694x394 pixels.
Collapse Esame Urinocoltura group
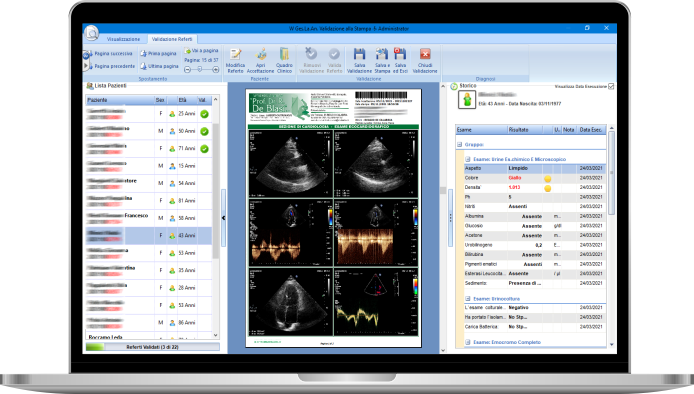467,299
